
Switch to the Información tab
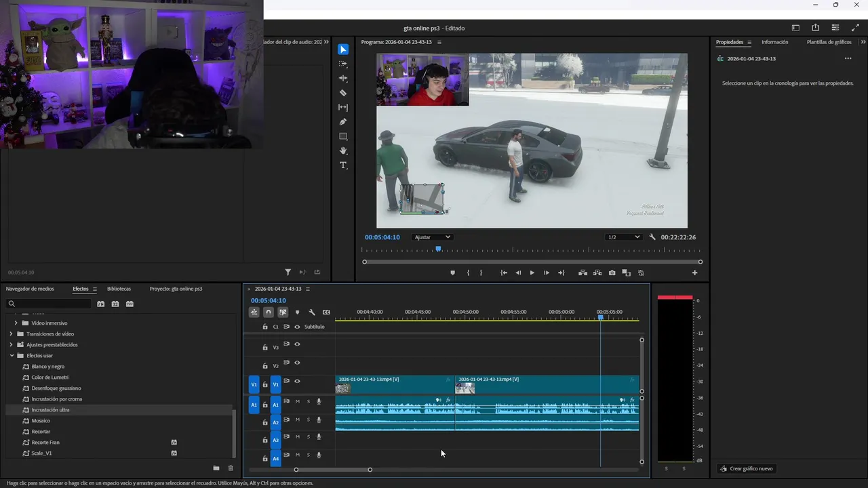(774, 42)
